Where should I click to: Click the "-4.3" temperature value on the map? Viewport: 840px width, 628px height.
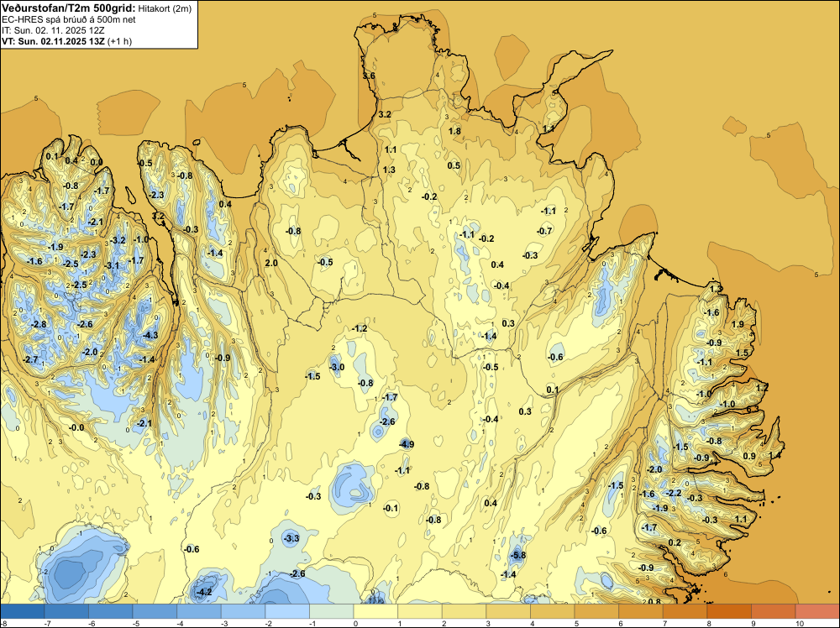coord(150,335)
